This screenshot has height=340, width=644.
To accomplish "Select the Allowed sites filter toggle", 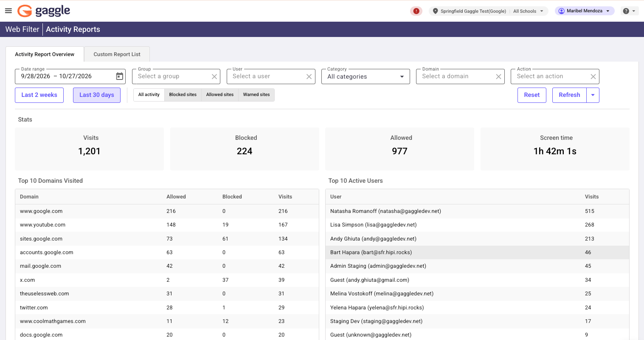I will 220,95.
